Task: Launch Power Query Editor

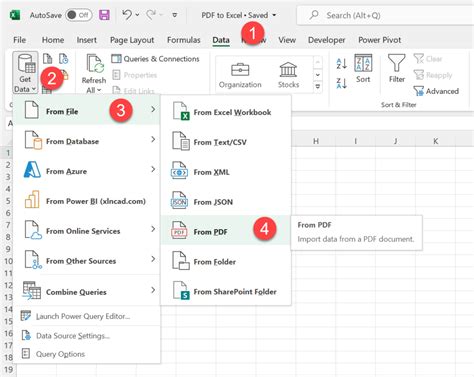Action: 86,316
